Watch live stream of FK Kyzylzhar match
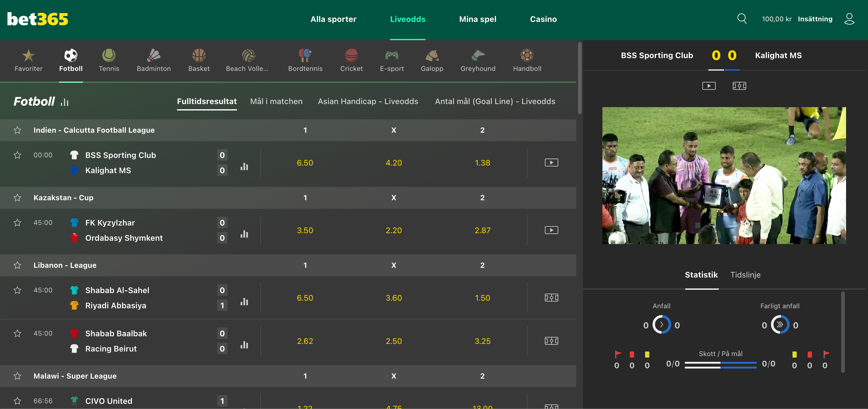868x409 pixels. tap(551, 230)
